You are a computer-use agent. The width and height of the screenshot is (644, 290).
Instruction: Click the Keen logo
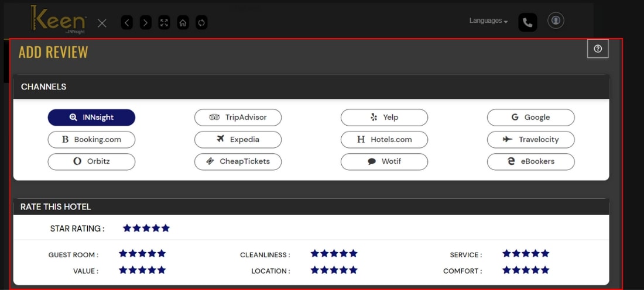[59, 20]
